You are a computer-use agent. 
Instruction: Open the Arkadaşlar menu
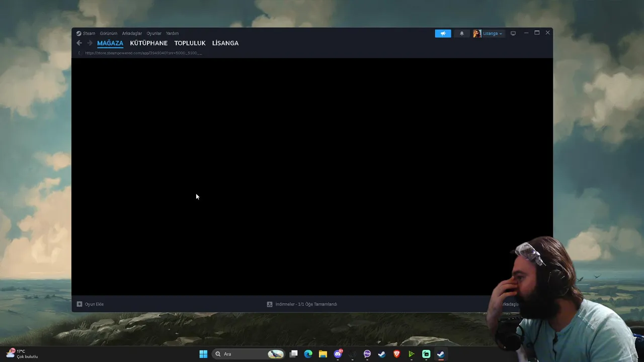132,33
